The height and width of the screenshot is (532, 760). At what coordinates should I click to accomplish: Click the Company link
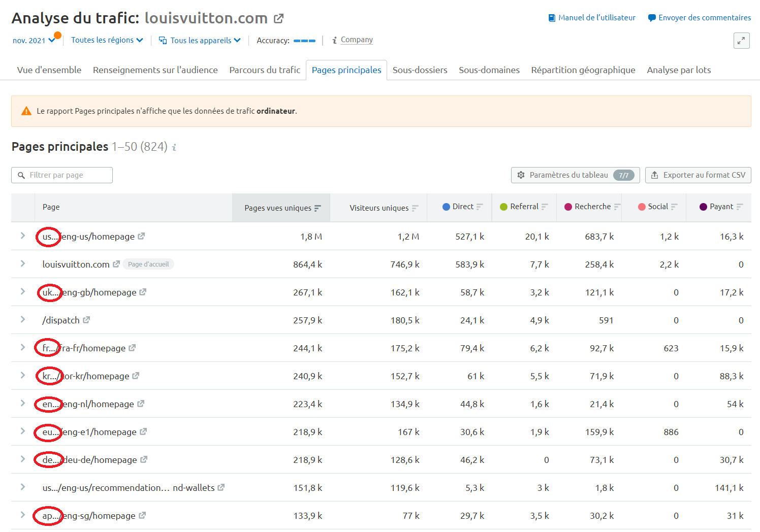357,40
